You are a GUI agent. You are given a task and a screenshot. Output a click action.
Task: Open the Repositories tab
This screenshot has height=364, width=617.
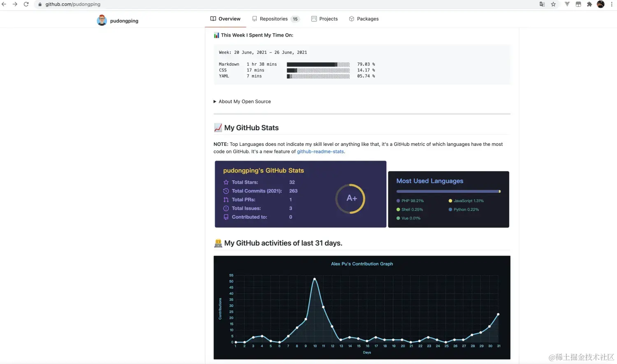[x=276, y=19]
